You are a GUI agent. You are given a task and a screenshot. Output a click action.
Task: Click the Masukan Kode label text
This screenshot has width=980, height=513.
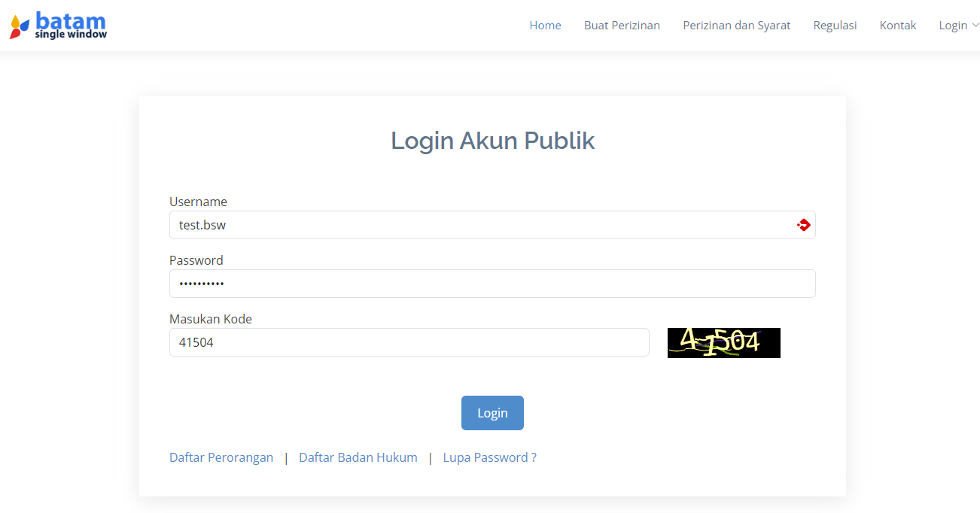(x=211, y=319)
